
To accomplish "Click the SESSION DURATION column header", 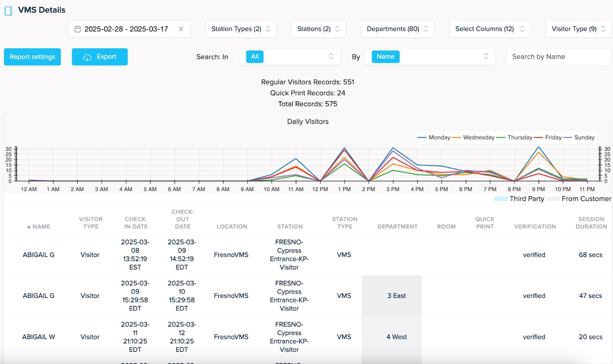I will 591,223.
